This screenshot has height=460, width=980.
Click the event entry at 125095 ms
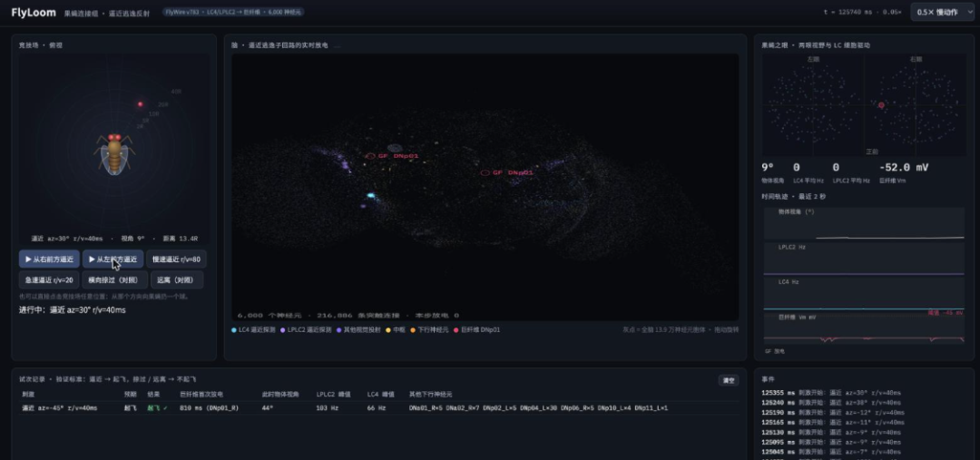(831, 443)
